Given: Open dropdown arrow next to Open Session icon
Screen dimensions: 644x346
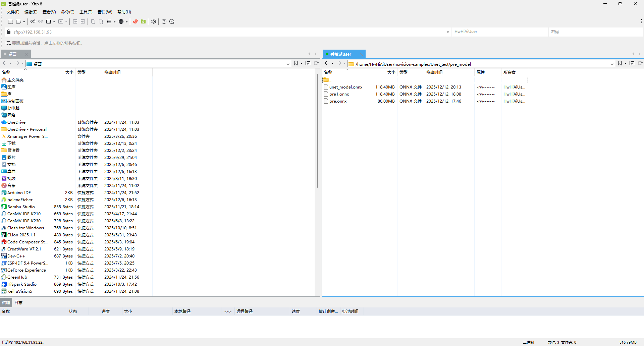Looking at the screenshot, I should tap(24, 22).
